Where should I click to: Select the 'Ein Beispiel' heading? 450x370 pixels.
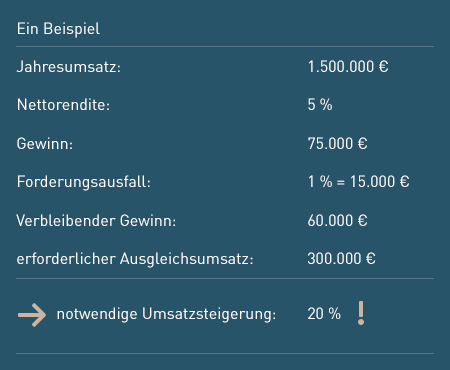tap(58, 29)
